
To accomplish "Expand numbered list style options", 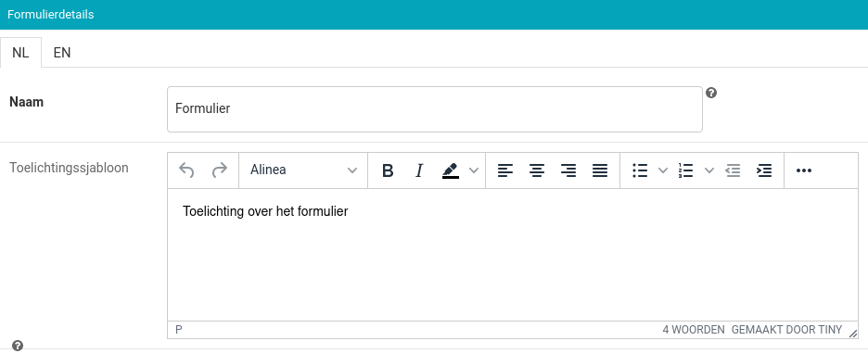I will point(709,170).
